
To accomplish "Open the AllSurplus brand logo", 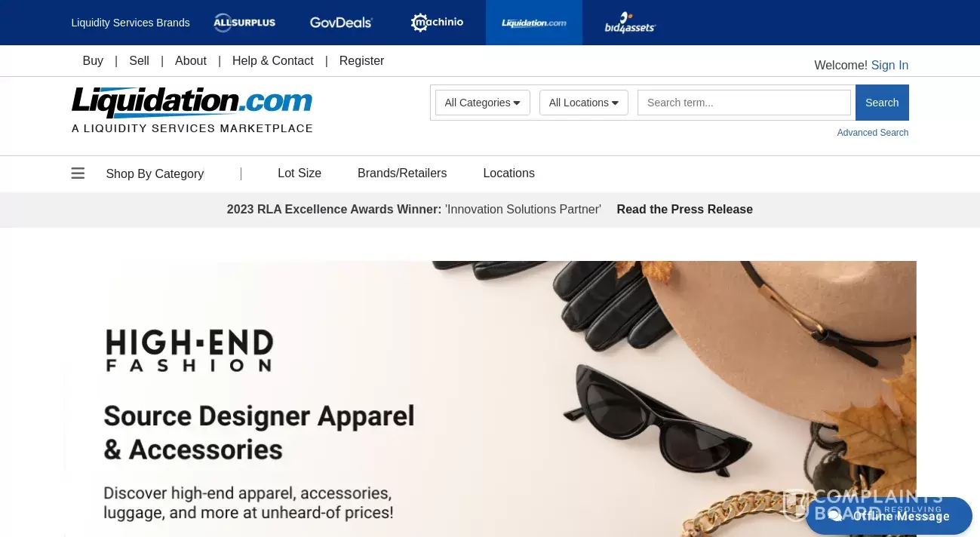I will click(x=244, y=23).
